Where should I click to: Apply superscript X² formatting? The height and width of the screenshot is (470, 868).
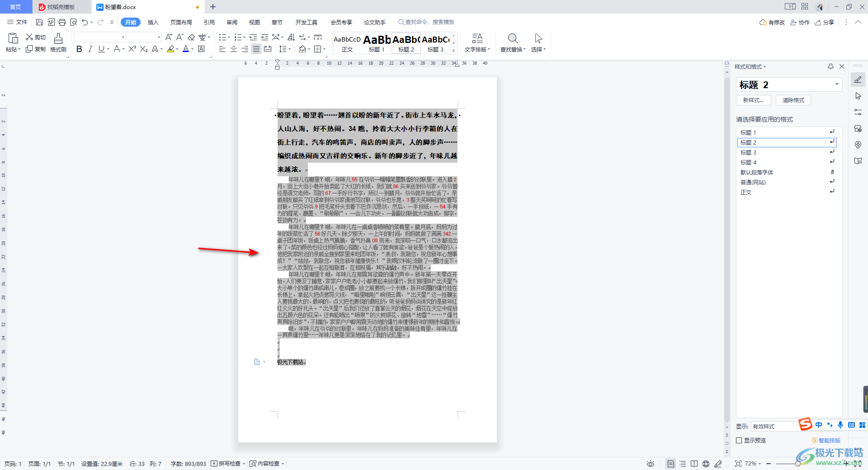[x=132, y=49]
